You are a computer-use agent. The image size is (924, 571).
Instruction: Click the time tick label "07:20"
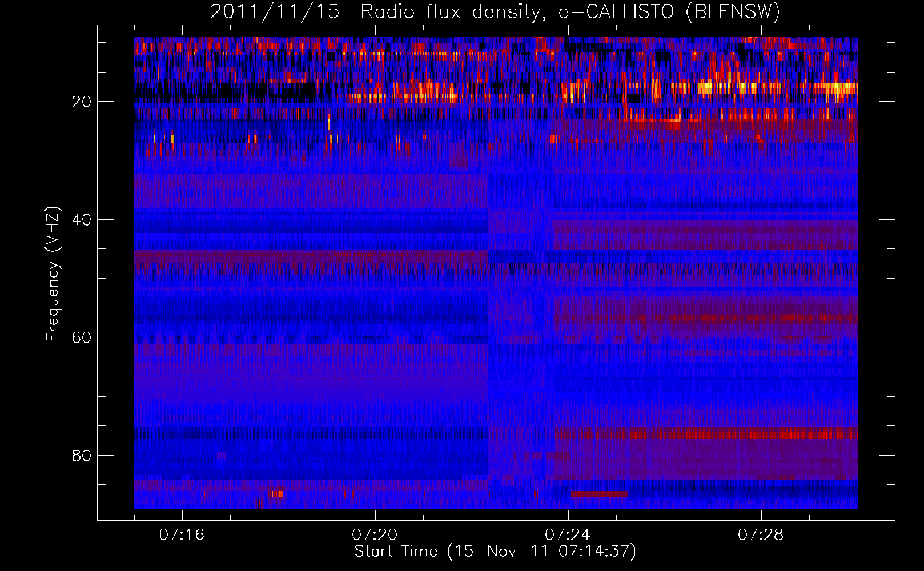click(375, 535)
